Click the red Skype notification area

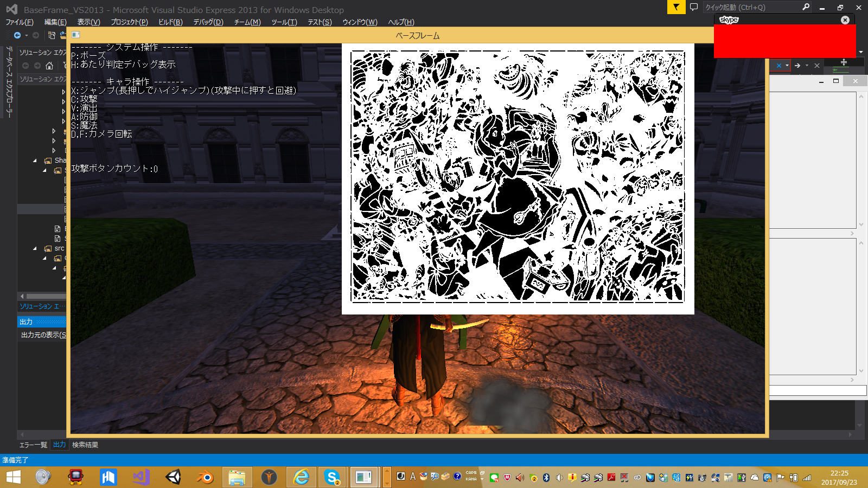coord(784,41)
